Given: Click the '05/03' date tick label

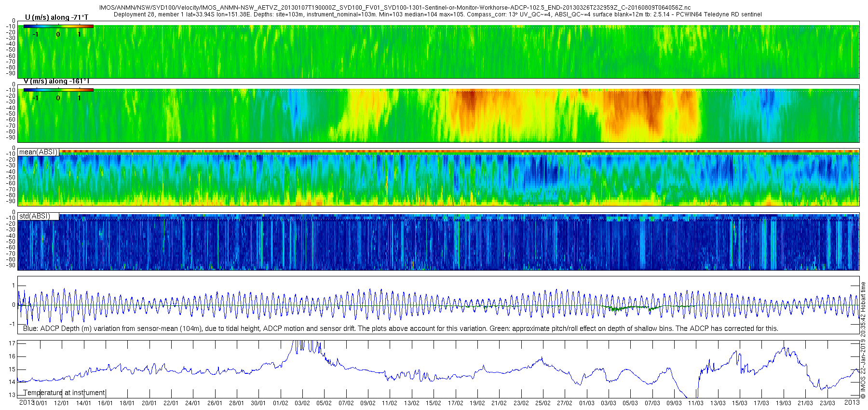Looking at the screenshot, I should coord(630,403).
